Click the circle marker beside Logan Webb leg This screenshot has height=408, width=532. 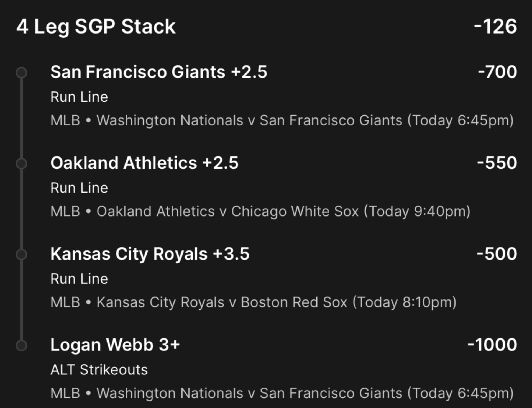(21, 345)
